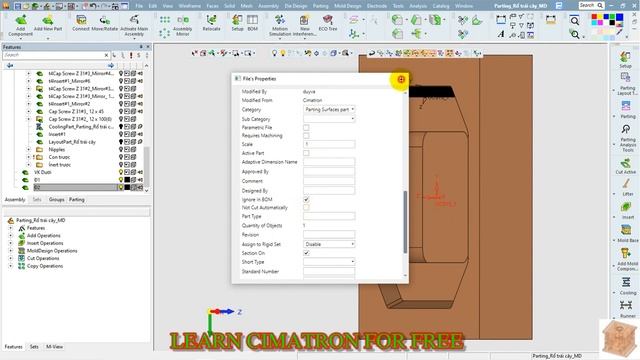Select the Connect tool
This screenshot has height=360, width=640.
tap(80, 23)
